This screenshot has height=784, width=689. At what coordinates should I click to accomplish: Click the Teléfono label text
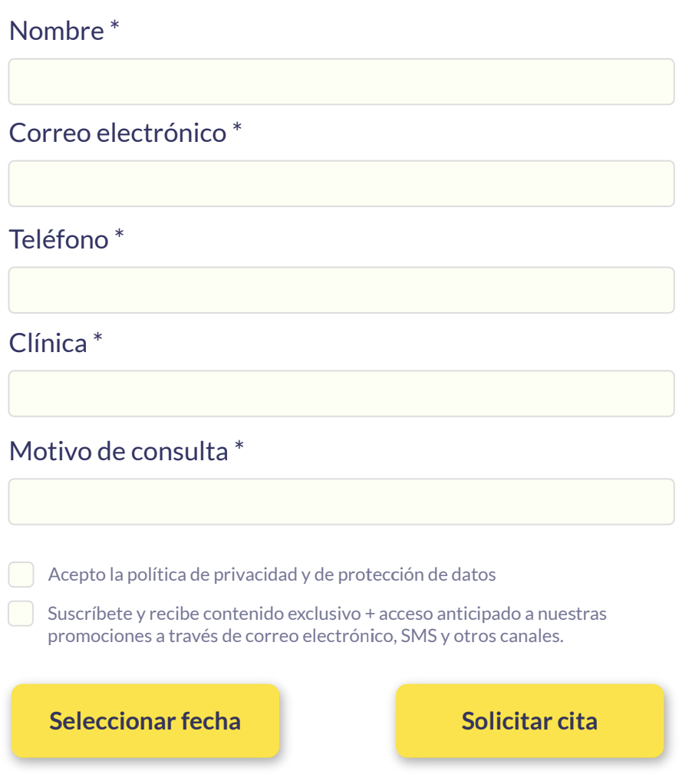coord(58,239)
